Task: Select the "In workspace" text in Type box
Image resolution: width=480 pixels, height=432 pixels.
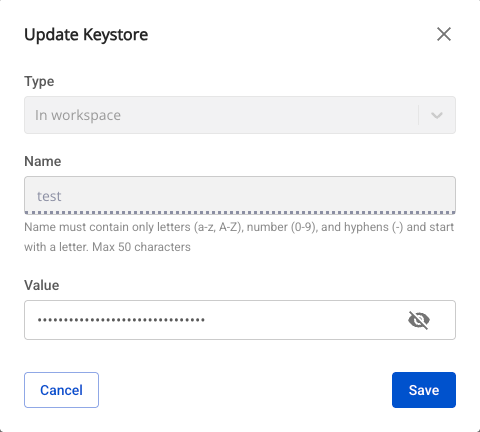Action: pos(78,115)
